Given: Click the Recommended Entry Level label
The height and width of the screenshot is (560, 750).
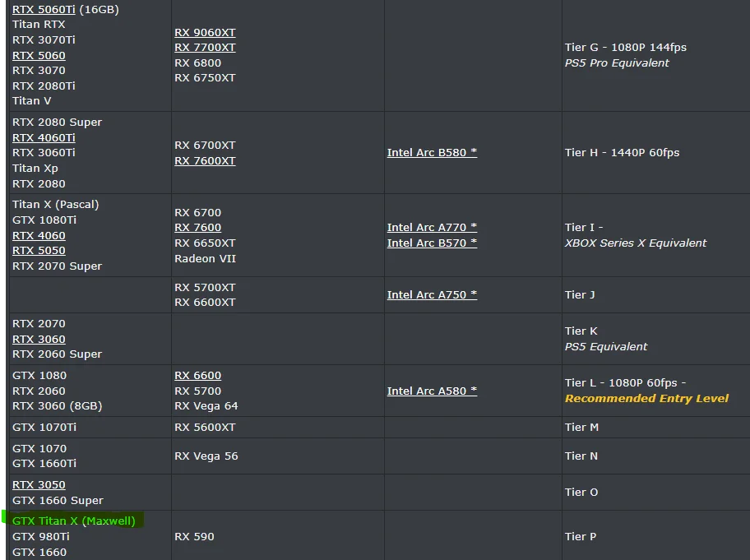Looking at the screenshot, I should click(x=646, y=398).
